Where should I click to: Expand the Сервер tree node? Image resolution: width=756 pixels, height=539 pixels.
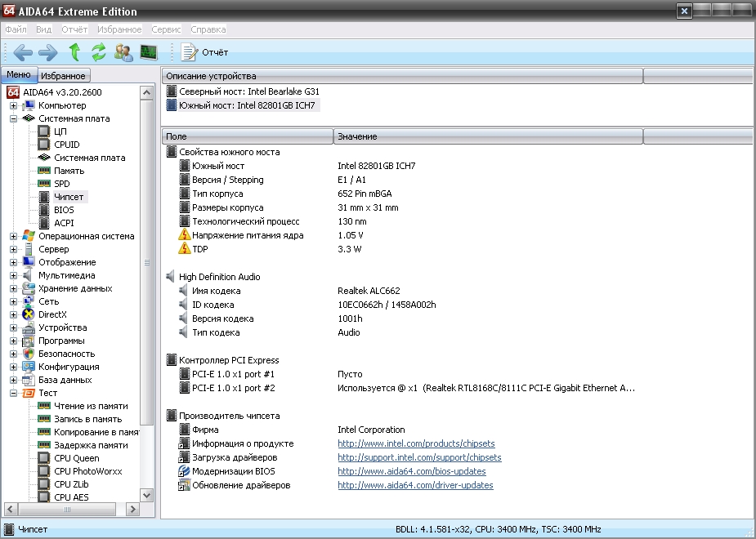click(14, 249)
